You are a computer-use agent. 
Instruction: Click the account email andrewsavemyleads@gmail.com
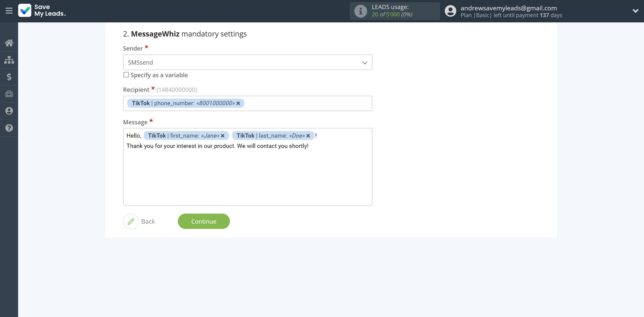[509, 8]
